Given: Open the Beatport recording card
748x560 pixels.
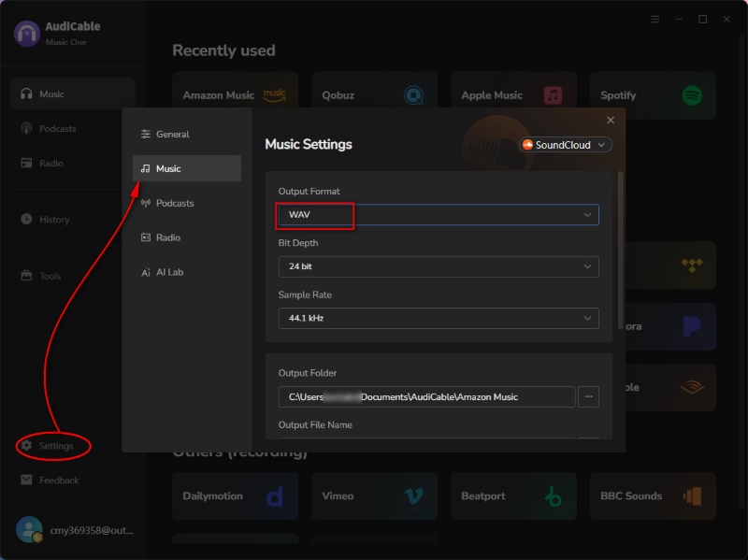Looking at the screenshot, I should 513,496.
